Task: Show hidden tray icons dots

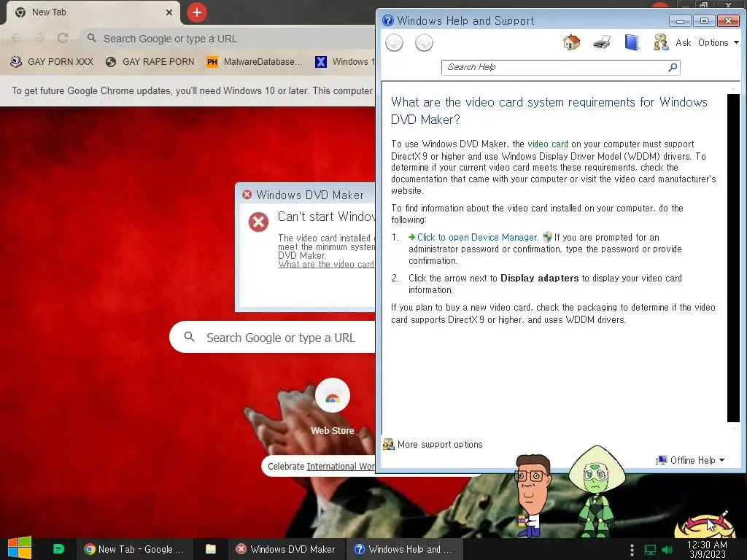Action: [632, 550]
